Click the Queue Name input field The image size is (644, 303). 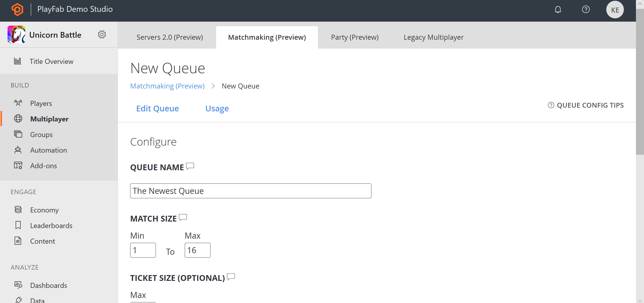(x=251, y=191)
